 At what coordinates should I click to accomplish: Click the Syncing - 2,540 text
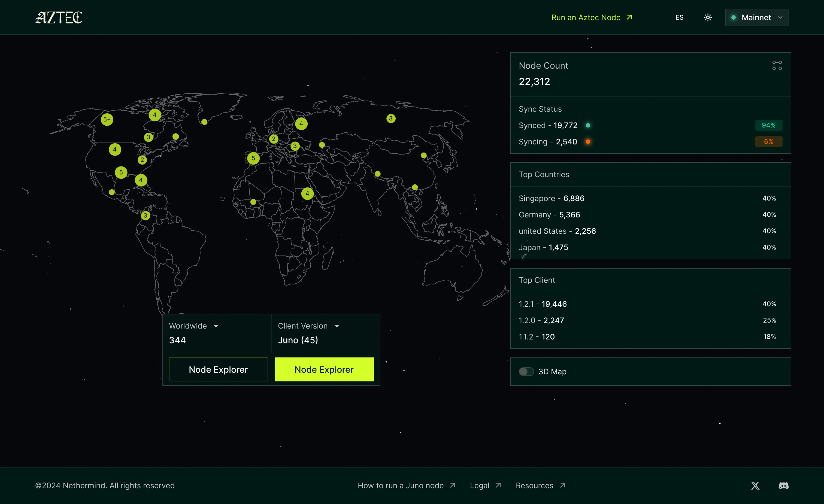(548, 142)
